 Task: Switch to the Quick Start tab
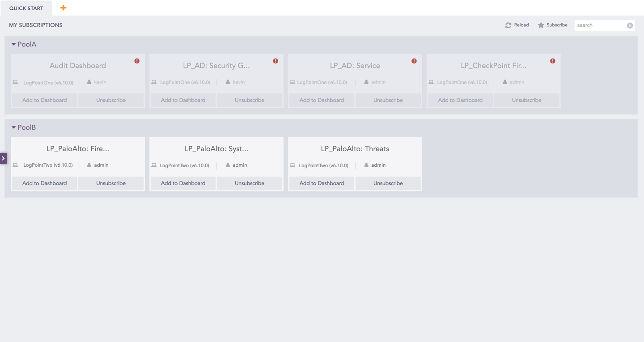26,8
